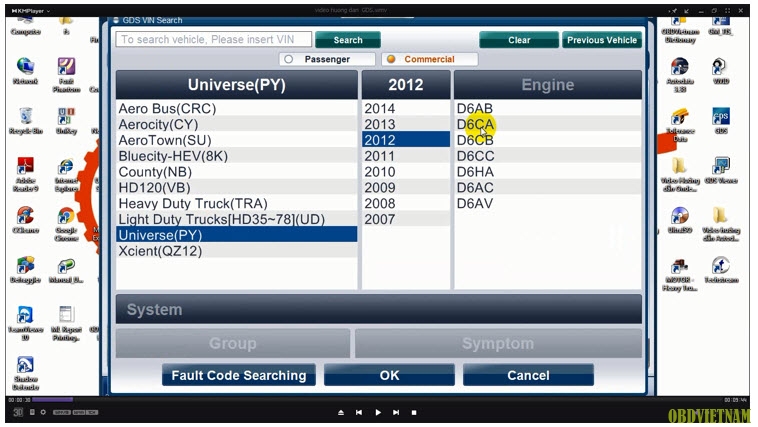Image resolution: width=758 pixels, height=427 pixels.
Task: Click the video seek progress bar
Action: click(x=378, y=400)
